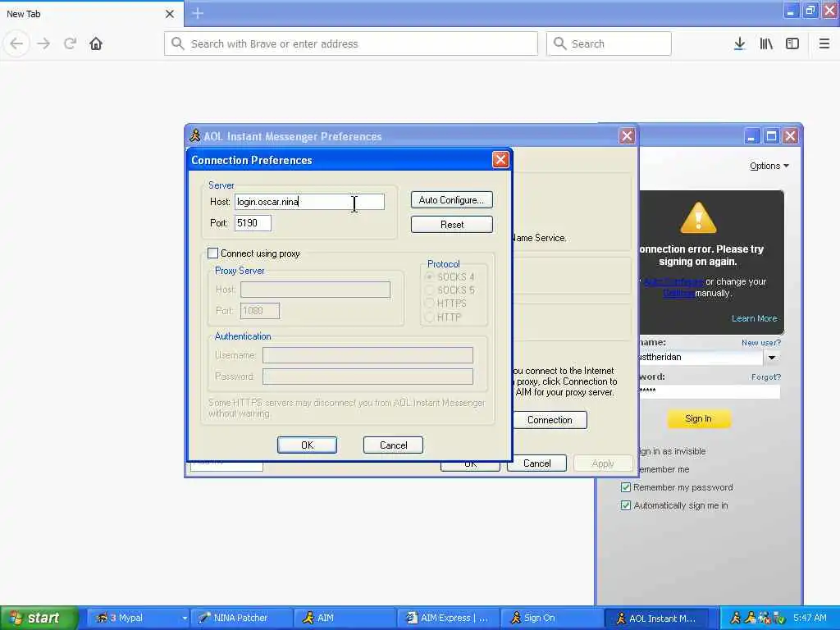
Task: Click the server Port field 5190
Action: pyautogui.click(x=253, y=223)
